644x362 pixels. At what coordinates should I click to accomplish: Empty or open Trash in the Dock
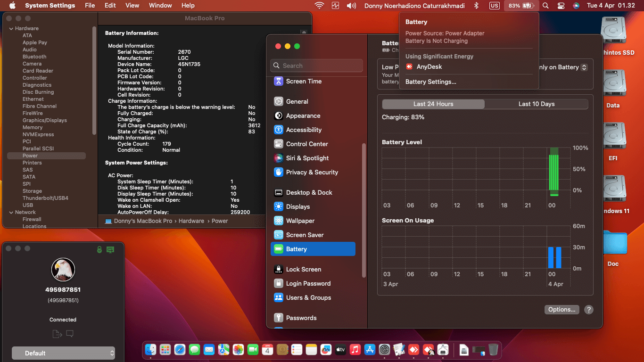pyautogui.click(x=493, y=350)
